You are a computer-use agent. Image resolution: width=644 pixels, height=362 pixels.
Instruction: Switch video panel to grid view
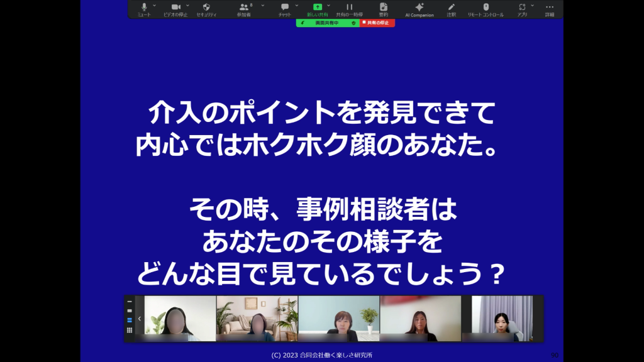130,330
